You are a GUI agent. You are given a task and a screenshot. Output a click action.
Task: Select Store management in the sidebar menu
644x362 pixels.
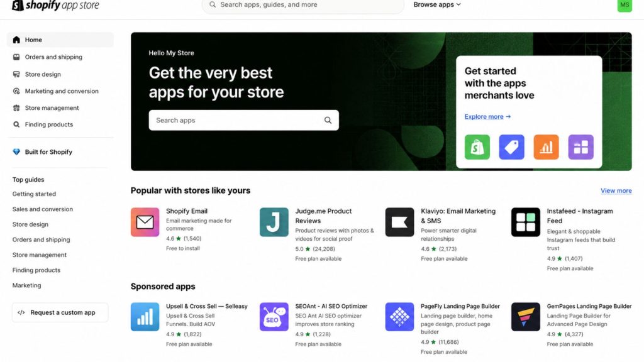pos(52,108)
